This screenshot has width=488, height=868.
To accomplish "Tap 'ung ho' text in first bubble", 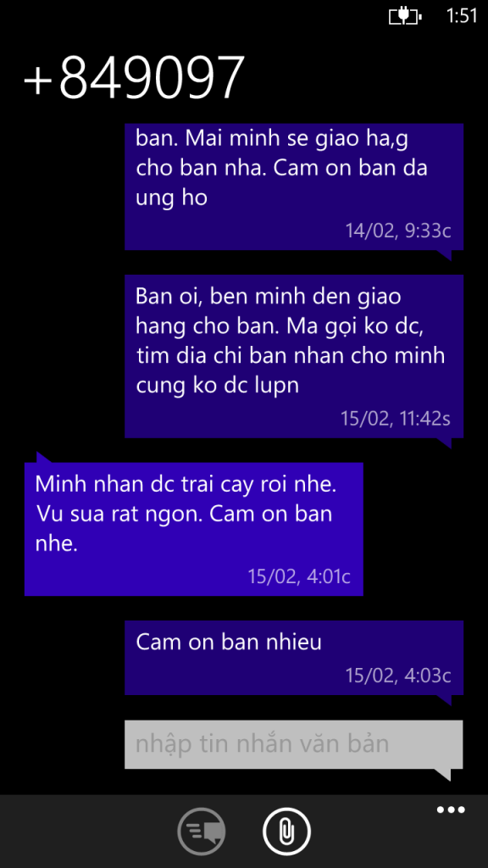I will (171, 198).
